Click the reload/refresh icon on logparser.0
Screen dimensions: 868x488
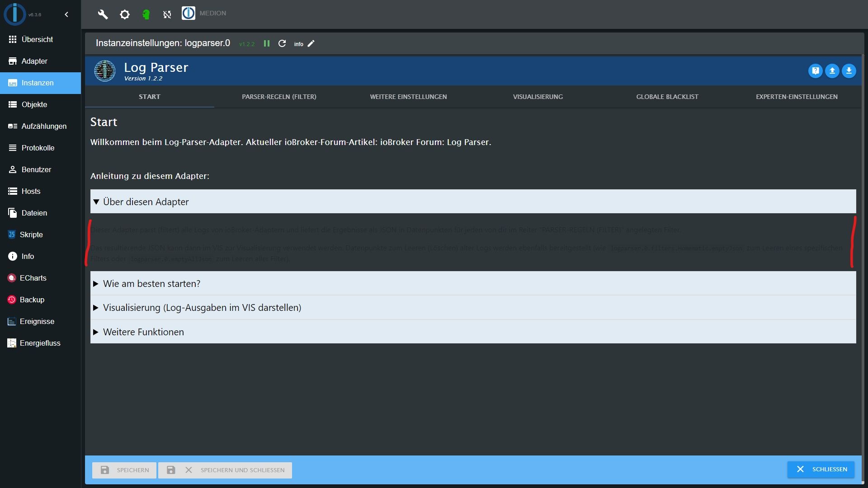point(282,43)
